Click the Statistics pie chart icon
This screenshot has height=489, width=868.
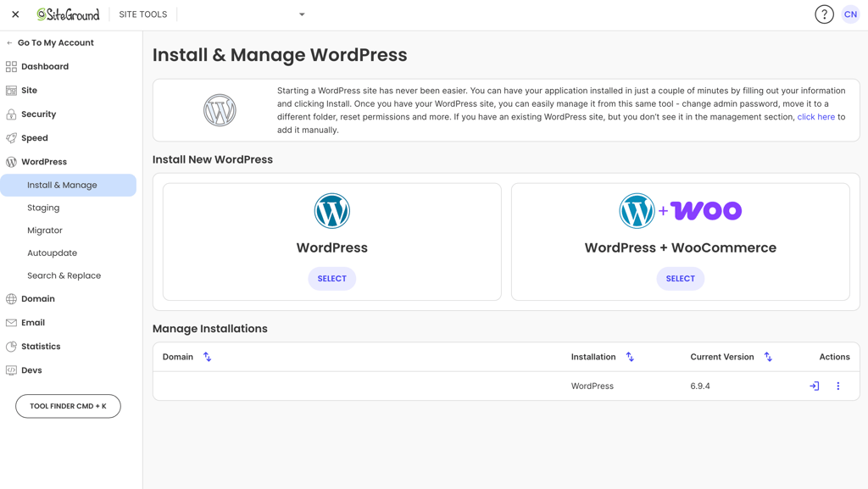(x=11, y=347)
